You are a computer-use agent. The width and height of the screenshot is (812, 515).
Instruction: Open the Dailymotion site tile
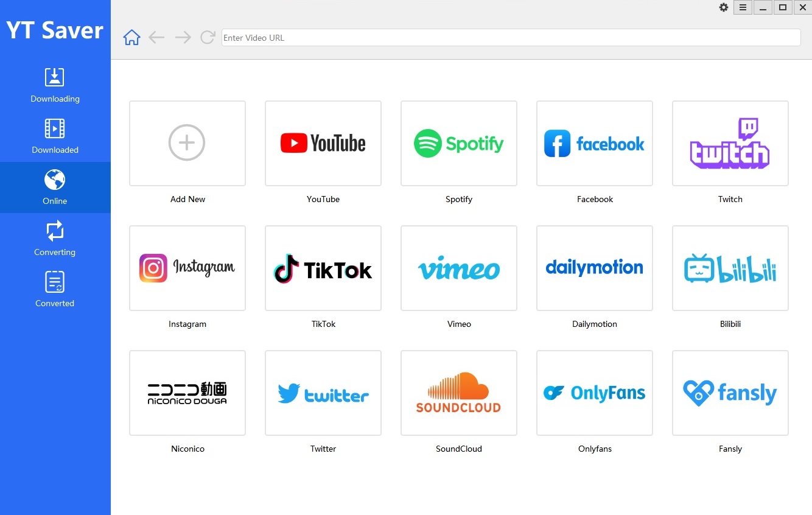(x=595, y=268)
